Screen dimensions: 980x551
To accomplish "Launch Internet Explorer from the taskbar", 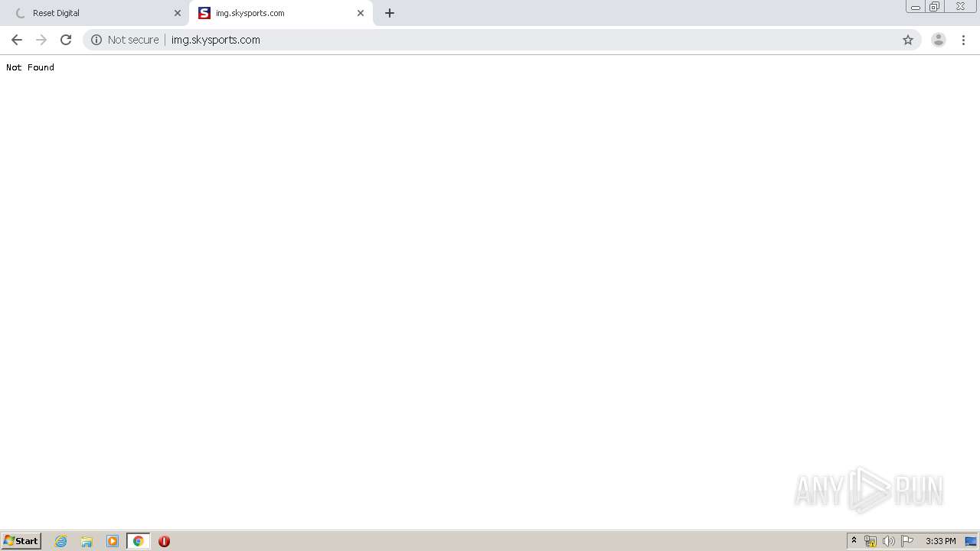I will (x=61, y=541).
